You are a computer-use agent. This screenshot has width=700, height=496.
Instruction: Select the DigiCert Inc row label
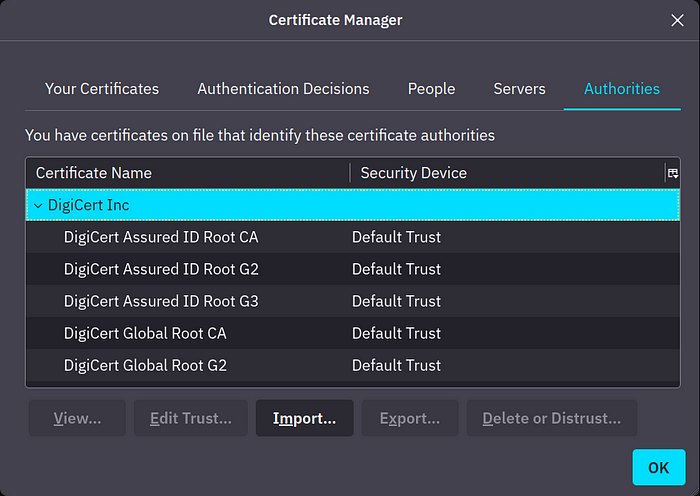tap(88, 205)
